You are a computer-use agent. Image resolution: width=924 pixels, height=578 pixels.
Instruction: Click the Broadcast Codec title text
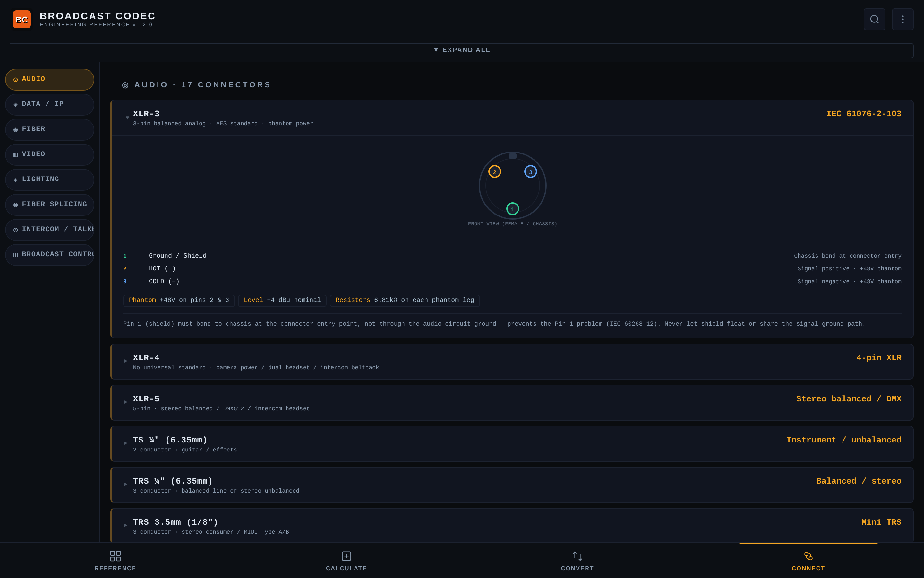[98, 16]
